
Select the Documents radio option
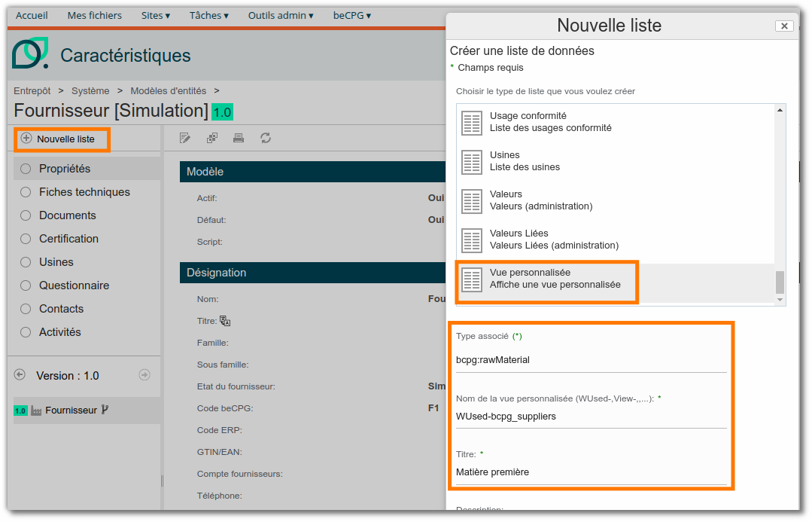[x=26, y=215]
